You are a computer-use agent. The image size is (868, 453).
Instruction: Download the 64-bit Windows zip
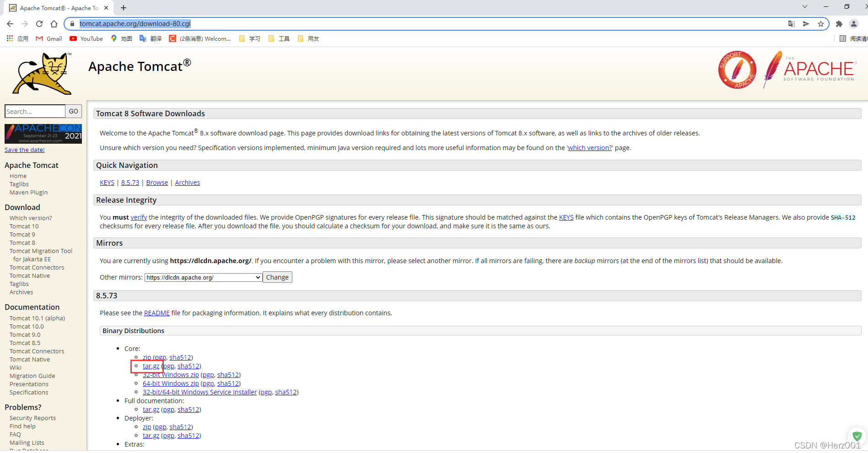click(171, 383)
